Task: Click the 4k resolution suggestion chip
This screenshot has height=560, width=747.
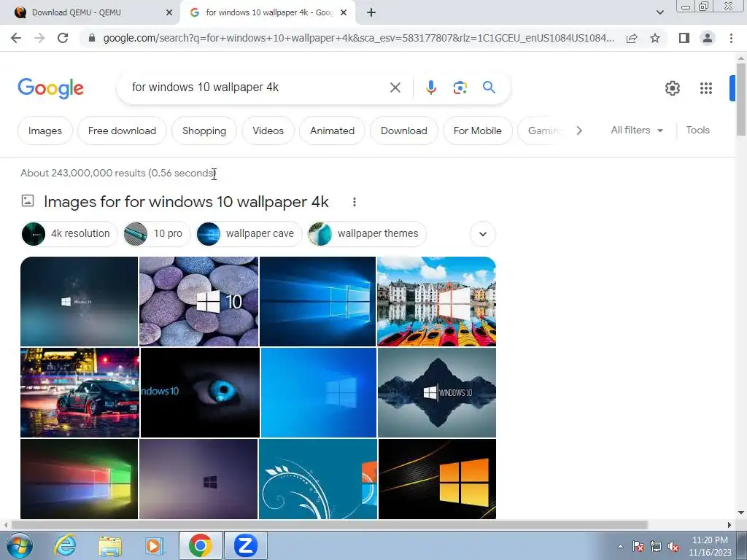Action: (69, 234)
